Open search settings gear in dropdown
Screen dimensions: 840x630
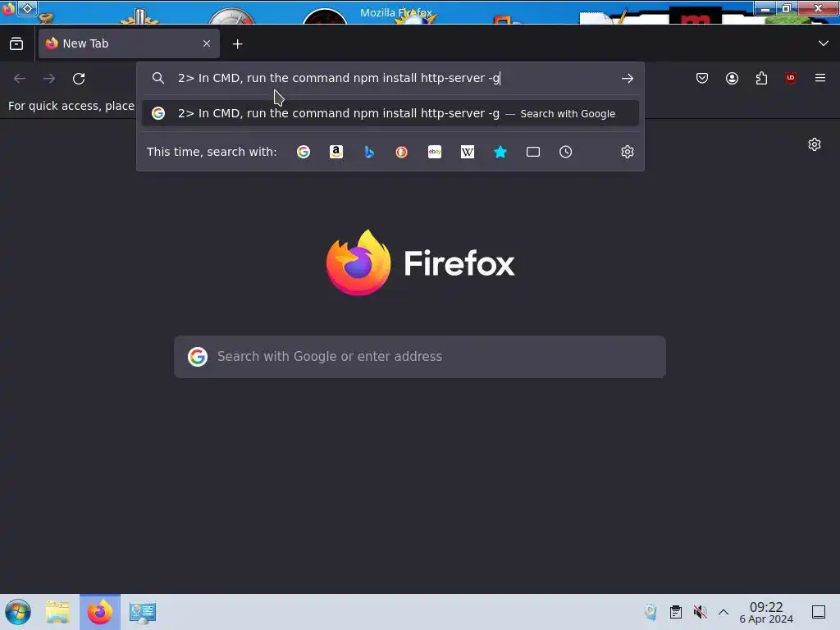click(628, 152)
